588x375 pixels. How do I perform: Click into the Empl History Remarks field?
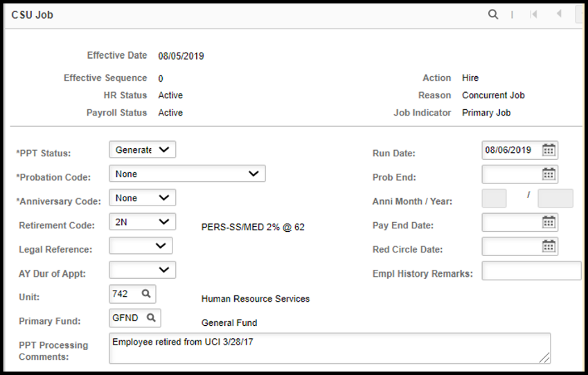(x=531, y=271)
